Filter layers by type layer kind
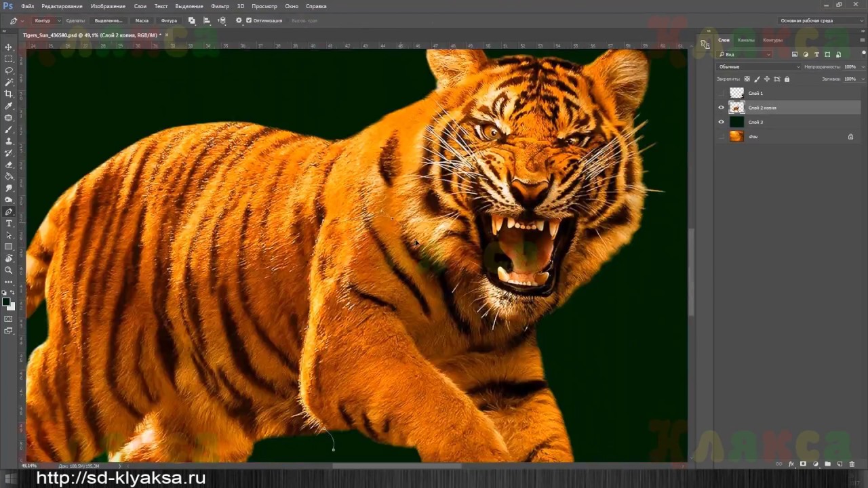Viewport: 868px width, 488px height. 816,54
